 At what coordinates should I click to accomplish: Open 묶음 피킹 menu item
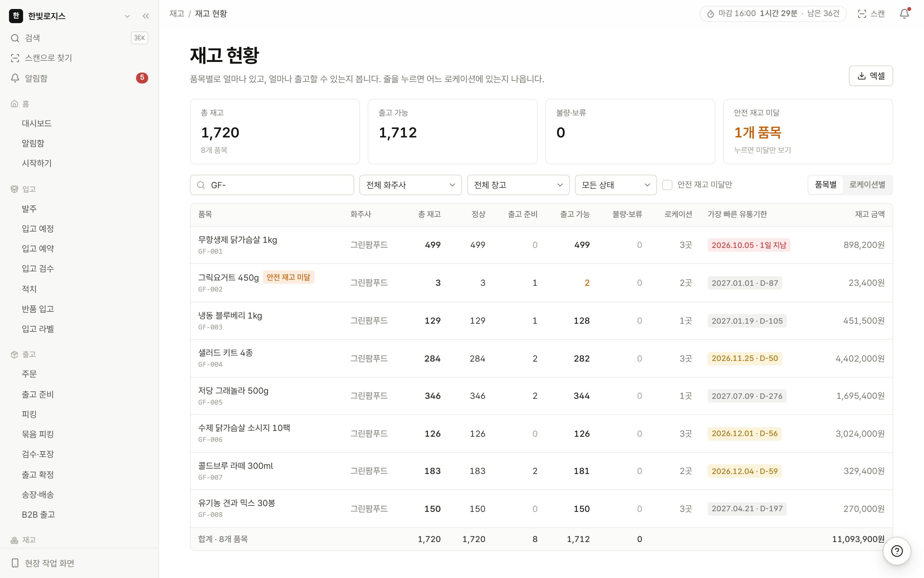(38, 434)
